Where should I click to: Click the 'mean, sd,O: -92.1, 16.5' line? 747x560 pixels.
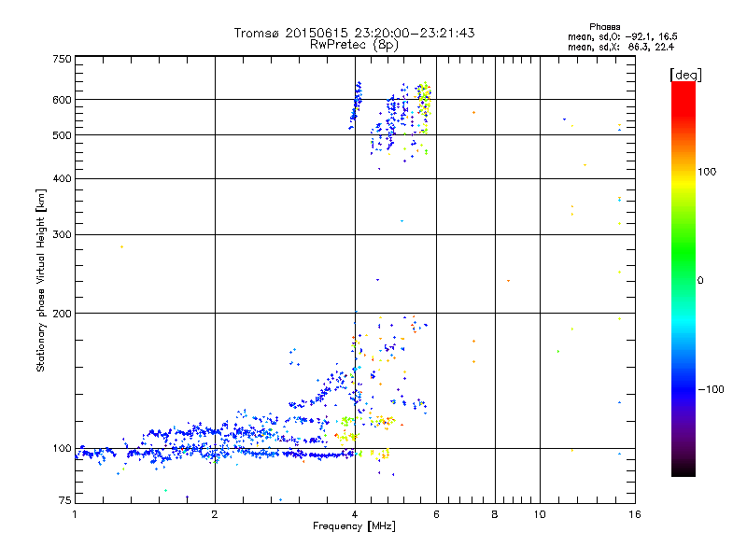click(x=623, y=36)
